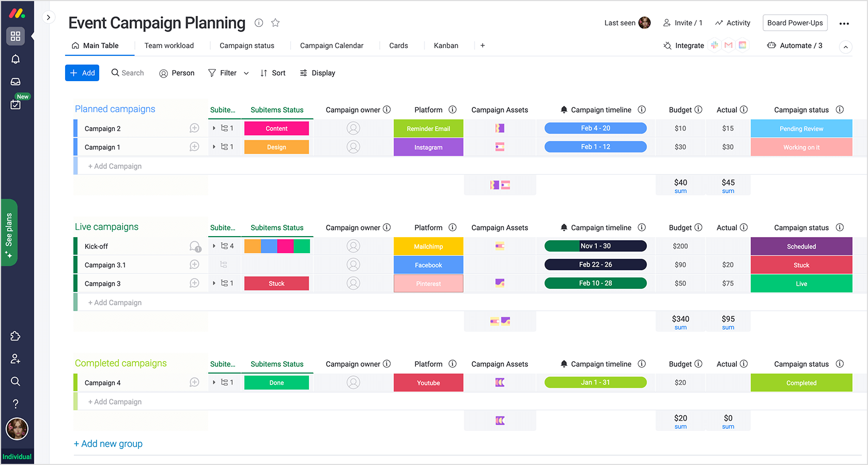Click the Feb 4 - 20 timeline bar
This screenshot has width=868, height=465.
pos(595,128)
